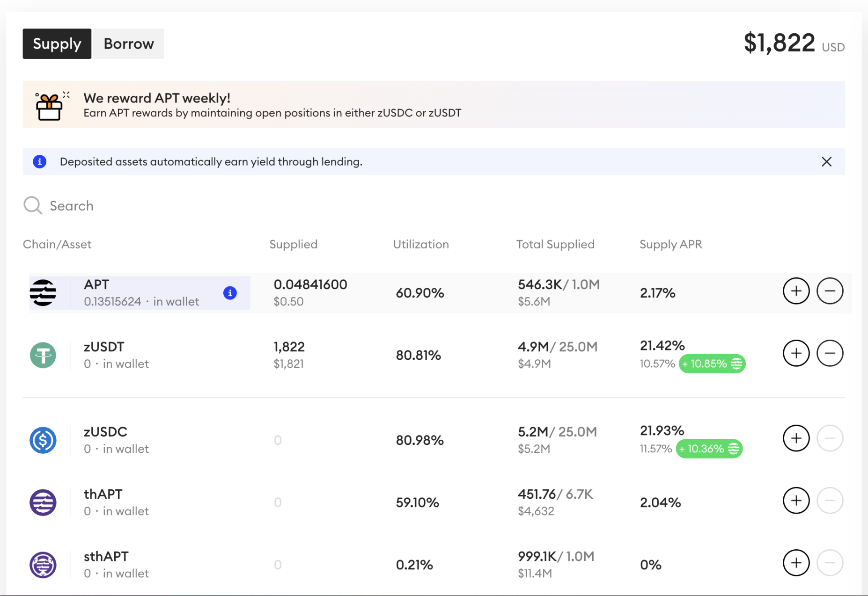The image size is (868, 596).
Task: Click the +10.36% reward badge on zUSDC
Action: [709, 449]
